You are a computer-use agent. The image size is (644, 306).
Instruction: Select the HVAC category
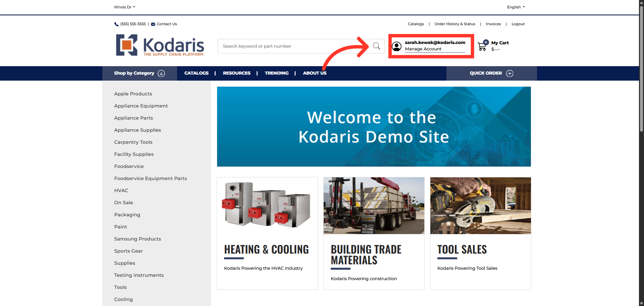[121, 190]
